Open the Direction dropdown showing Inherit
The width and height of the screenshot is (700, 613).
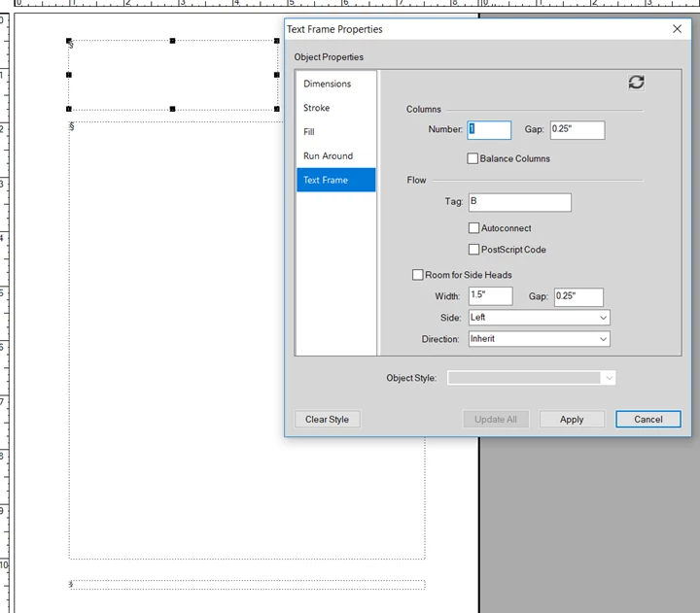[x=539, y=339]
